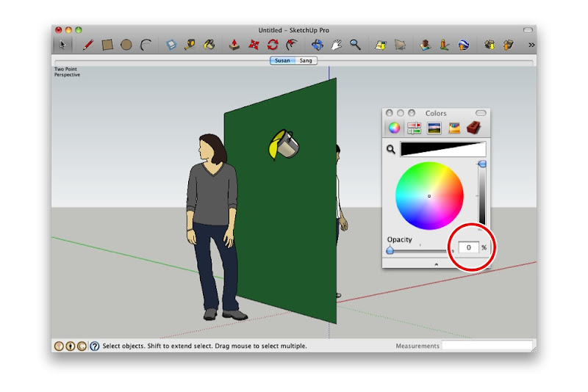Select the arrow Select tool
588x392 pixels.
(x=62, y=45)
